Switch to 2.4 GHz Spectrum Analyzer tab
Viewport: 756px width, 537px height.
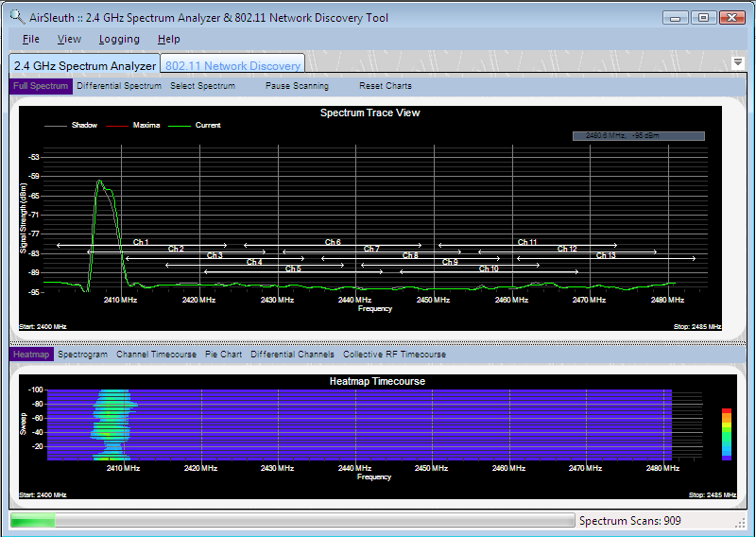[x=85, y=65]
